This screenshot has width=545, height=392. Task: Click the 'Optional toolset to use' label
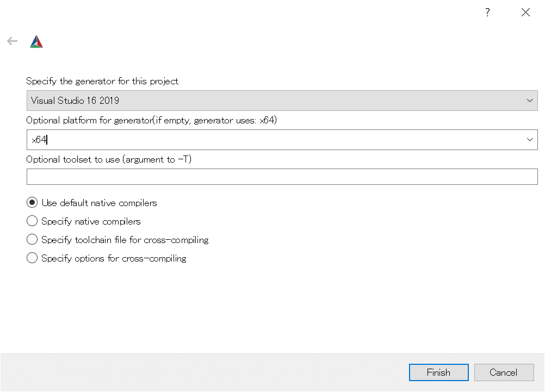[109, 159]
